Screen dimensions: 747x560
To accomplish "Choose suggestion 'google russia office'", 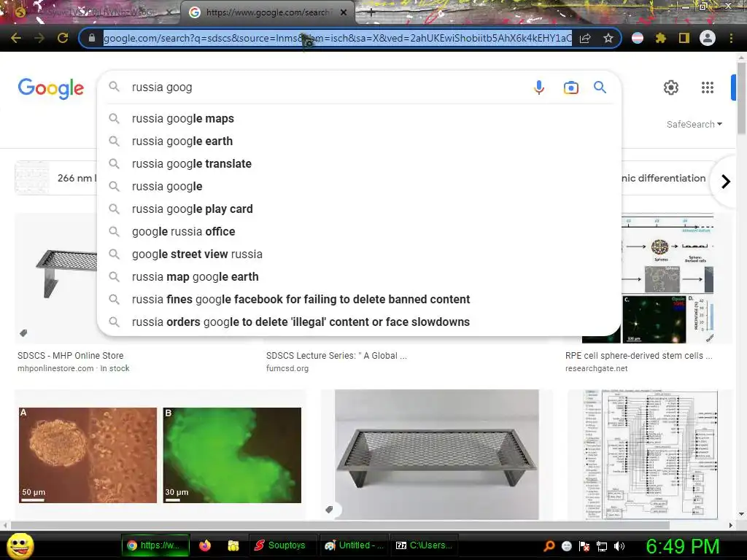I will pos(359,231).
